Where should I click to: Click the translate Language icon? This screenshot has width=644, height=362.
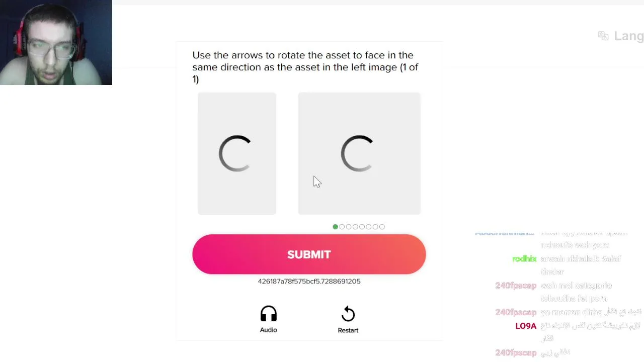[x=603, y=36]
